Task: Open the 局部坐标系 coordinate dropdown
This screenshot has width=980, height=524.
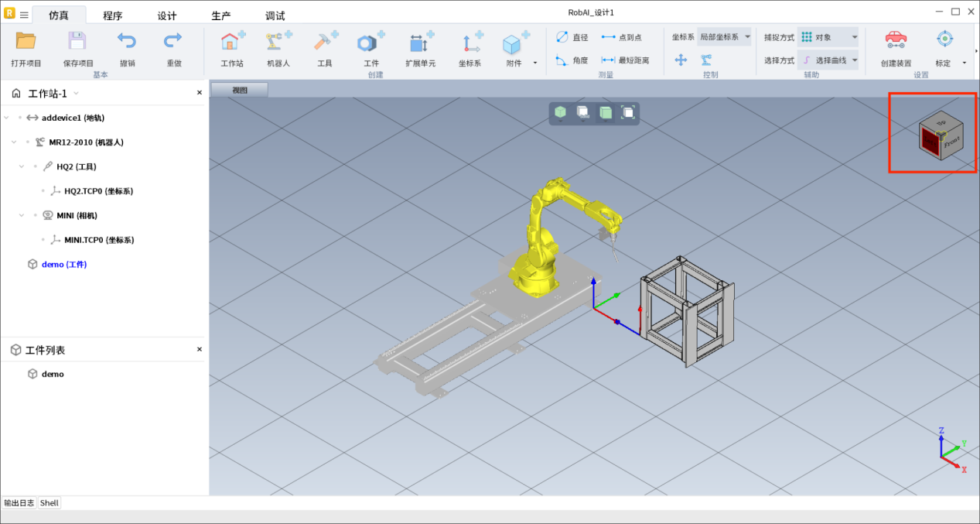Action: pyautogui.click(x=723, y=37)
